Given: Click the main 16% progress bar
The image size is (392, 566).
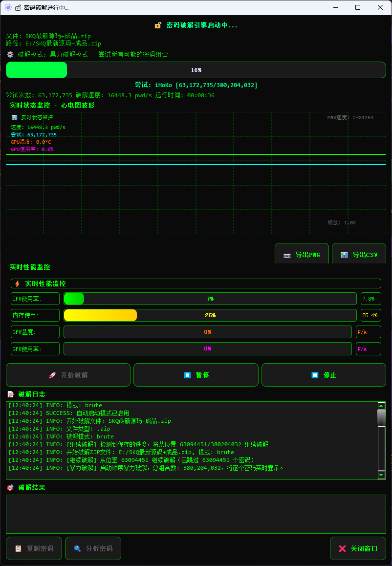Looking at the screenshot, I should click(196, 70).
